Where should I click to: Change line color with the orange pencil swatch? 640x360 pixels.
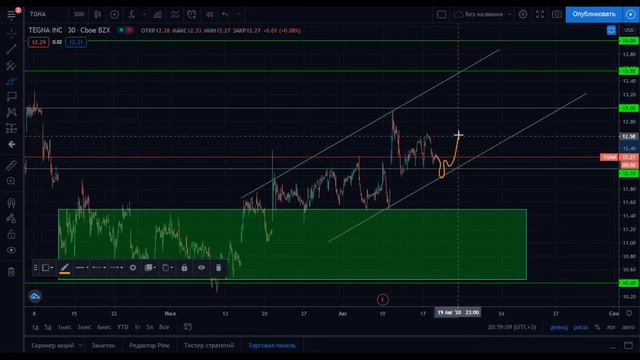click(64, 268)
